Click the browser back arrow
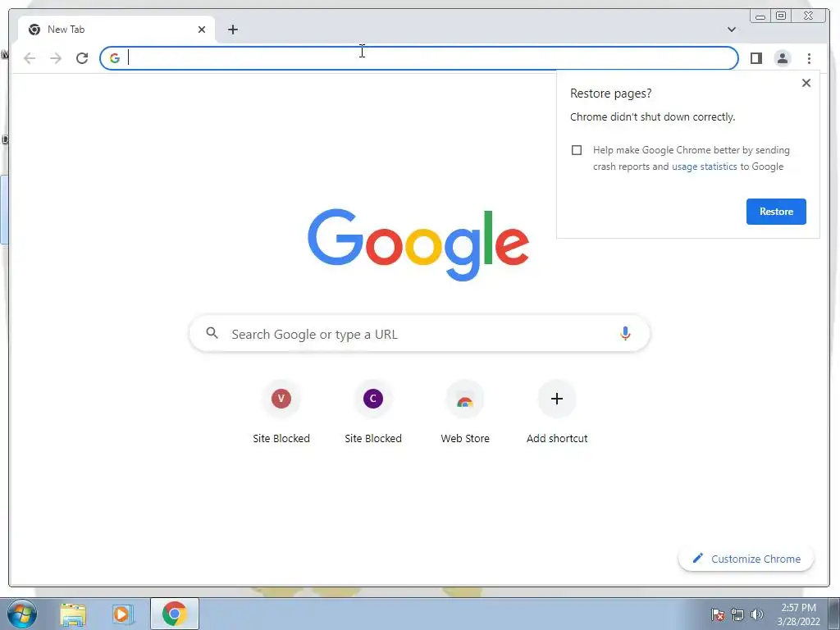 click(x=30, y=58)
